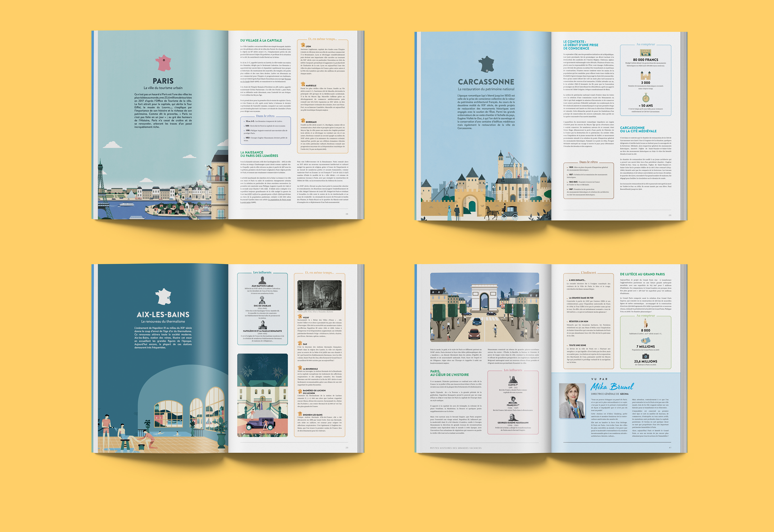Click the Georges-Eugène Haussmann portrait icon
The height and width of the screenshot is (532, 774).
513,417
